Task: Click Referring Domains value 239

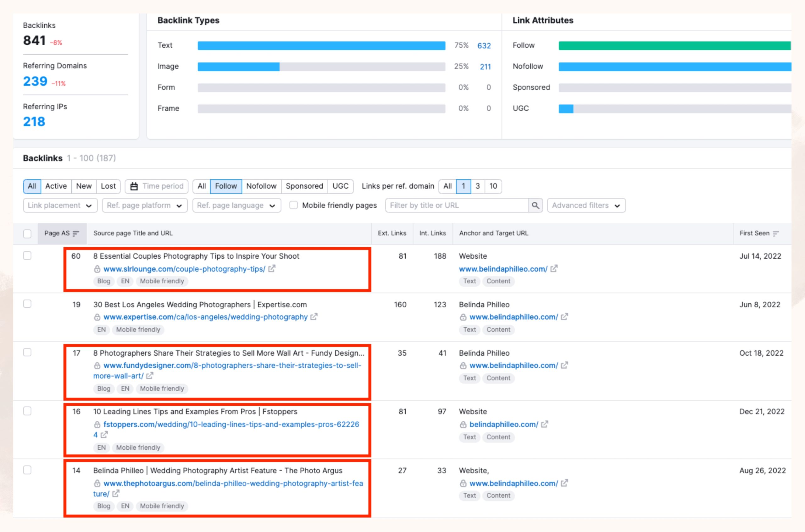Action: (35, 81)
